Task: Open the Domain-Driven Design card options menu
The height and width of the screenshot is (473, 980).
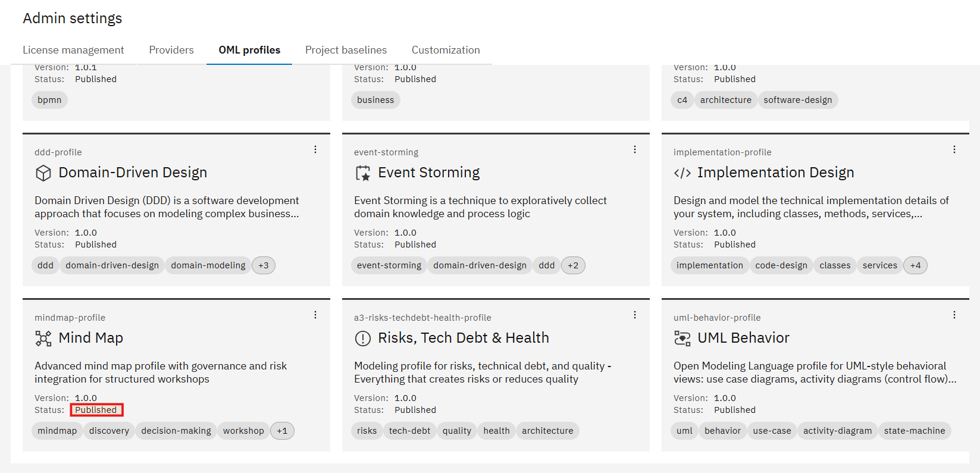Action: 315,149
